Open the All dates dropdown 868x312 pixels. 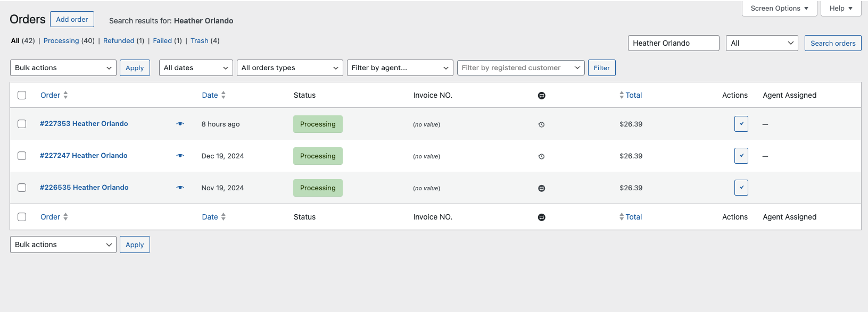pos(196,68)
